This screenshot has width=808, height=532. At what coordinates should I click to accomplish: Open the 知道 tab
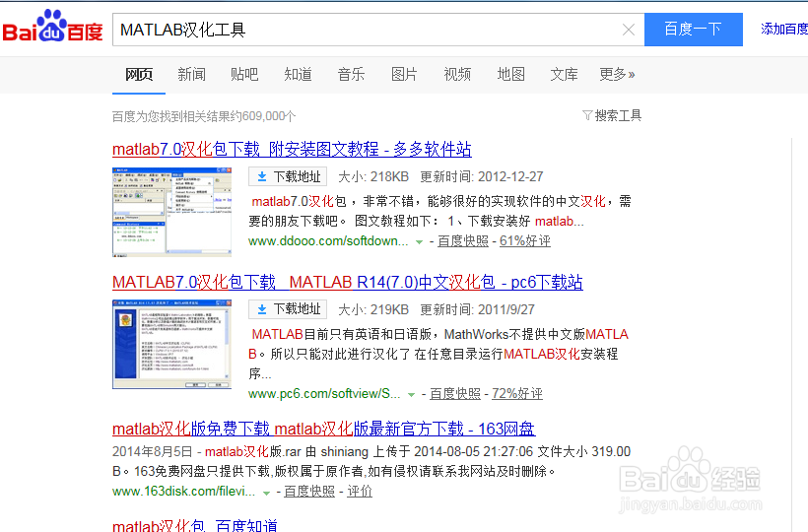[x=298, y=75]
